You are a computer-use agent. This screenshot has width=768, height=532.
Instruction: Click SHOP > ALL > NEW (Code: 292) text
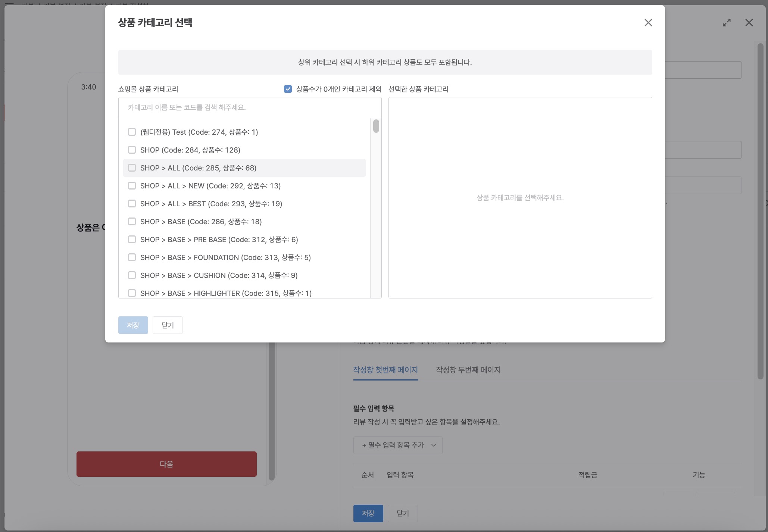(x=210, y=186)
